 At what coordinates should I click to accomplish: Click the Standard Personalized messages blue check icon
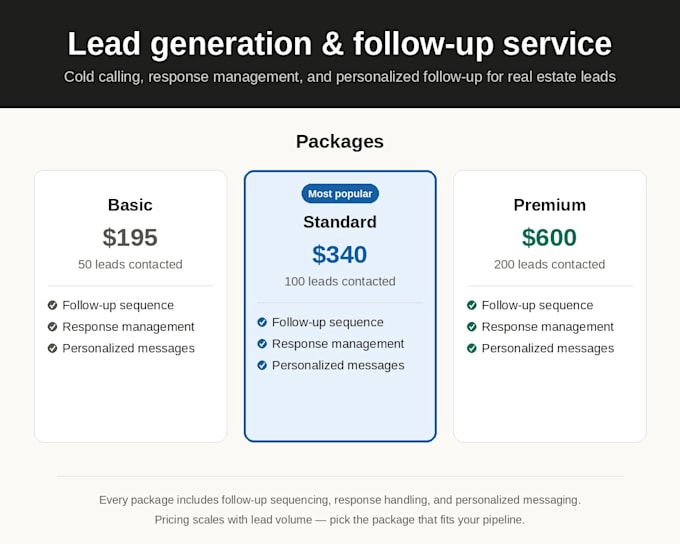(262, 365)
